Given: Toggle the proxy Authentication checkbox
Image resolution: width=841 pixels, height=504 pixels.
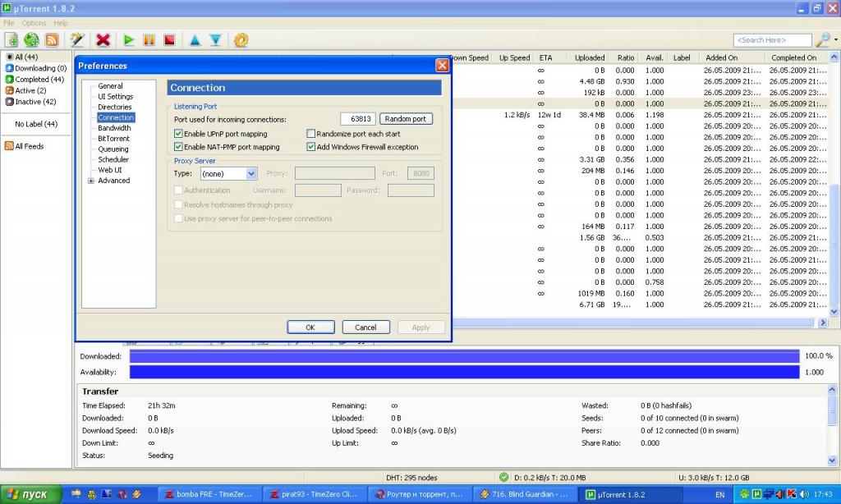Looking at the screenshot, I should point(178,190).
